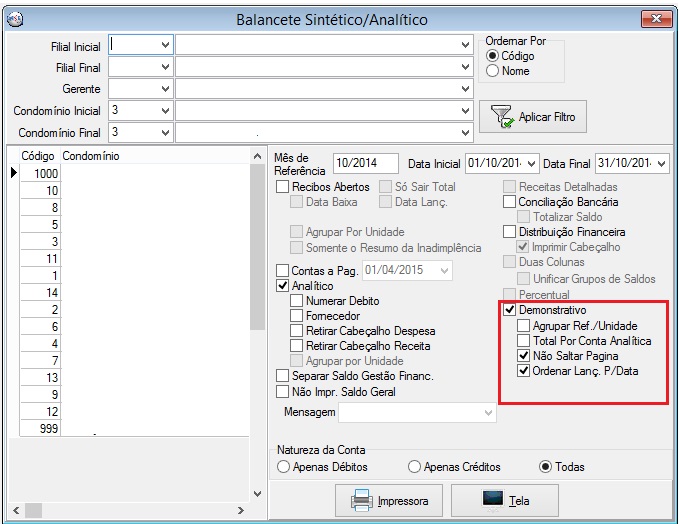Select the Nome sort radio button

pos(492,71)
